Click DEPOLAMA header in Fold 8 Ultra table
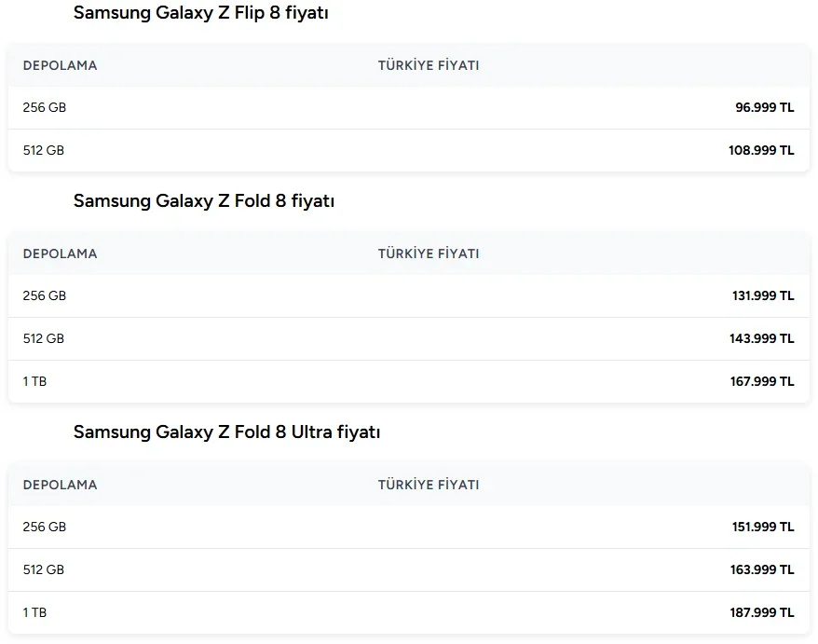This screenshot has width=818, height=644. click(x=60, y=485)
